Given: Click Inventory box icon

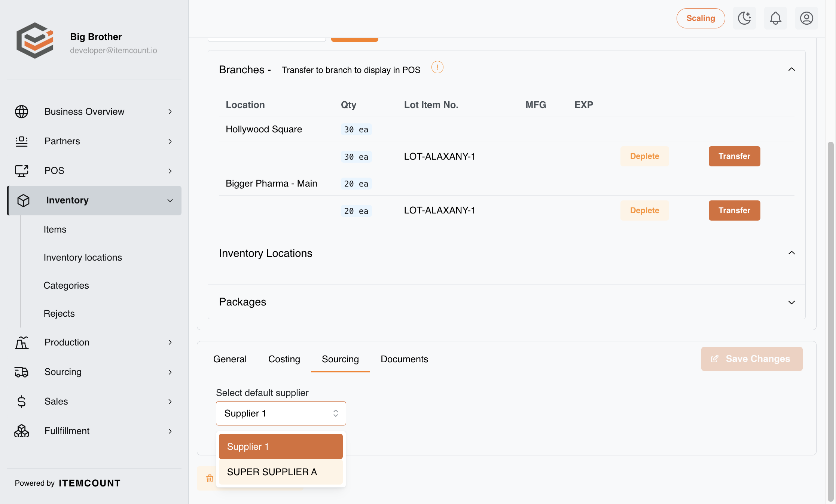Looking at the screenshot, I should pos(23,200).
